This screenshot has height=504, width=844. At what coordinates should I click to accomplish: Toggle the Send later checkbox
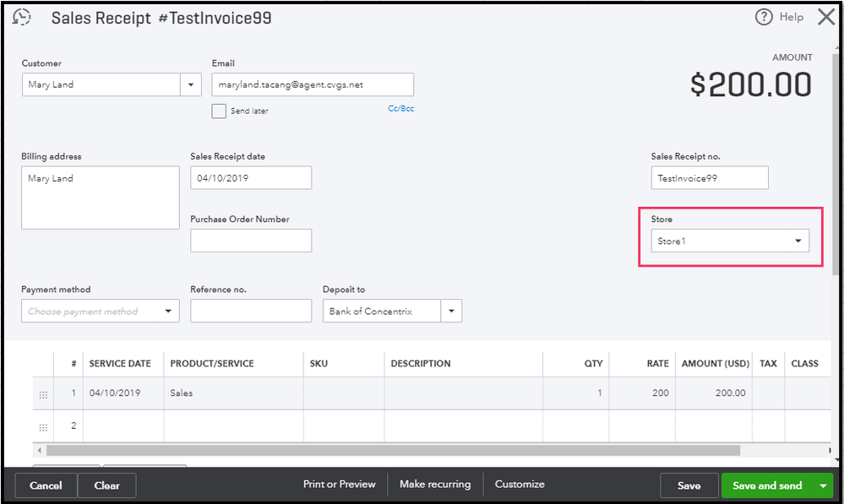(219, 111)
